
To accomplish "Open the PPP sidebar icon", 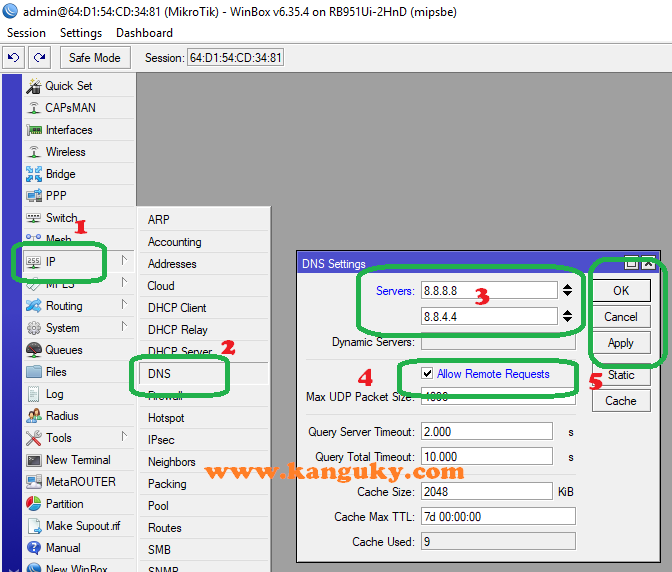I will (x=34, y=196).
